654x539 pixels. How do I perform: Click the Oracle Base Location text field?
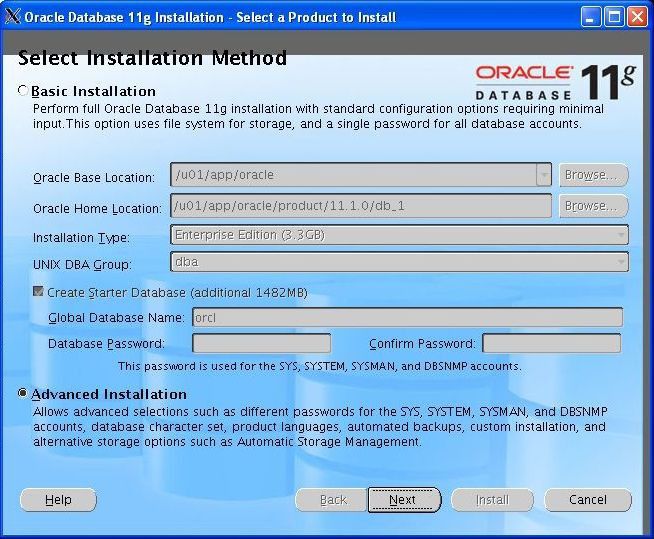[x=354, y=175]
